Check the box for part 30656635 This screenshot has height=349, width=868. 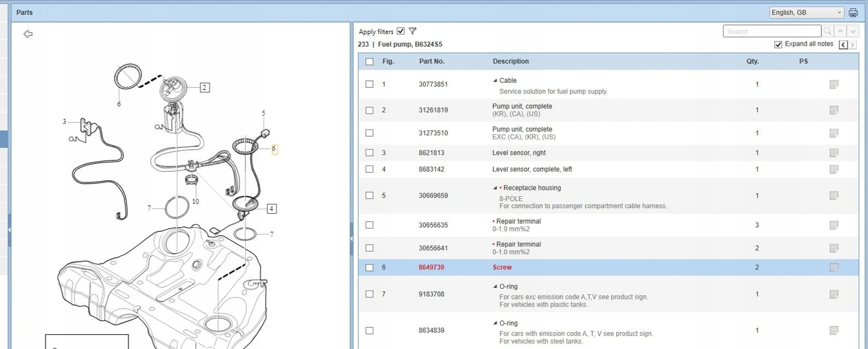(369, 225)
